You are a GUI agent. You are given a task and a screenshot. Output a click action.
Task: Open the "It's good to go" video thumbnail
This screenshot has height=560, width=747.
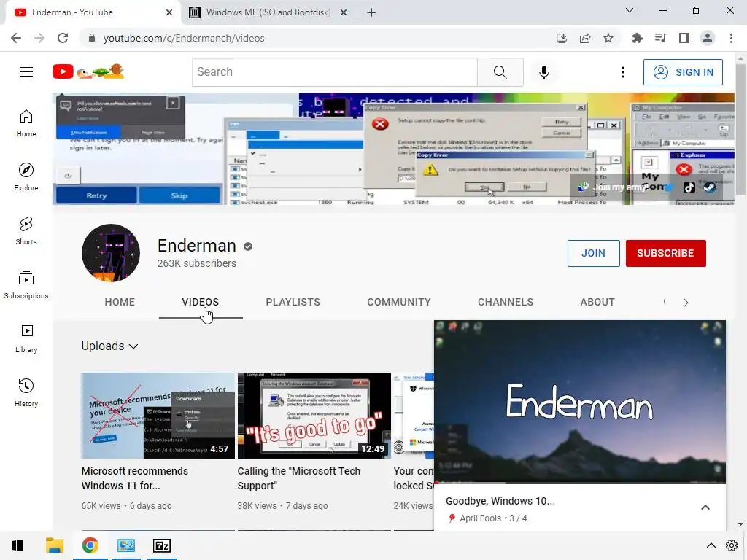coord(314,415)
